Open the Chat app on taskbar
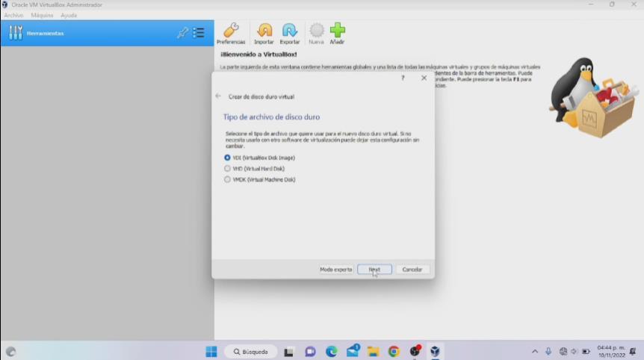The image size is (644, 360). pos(310,352)
